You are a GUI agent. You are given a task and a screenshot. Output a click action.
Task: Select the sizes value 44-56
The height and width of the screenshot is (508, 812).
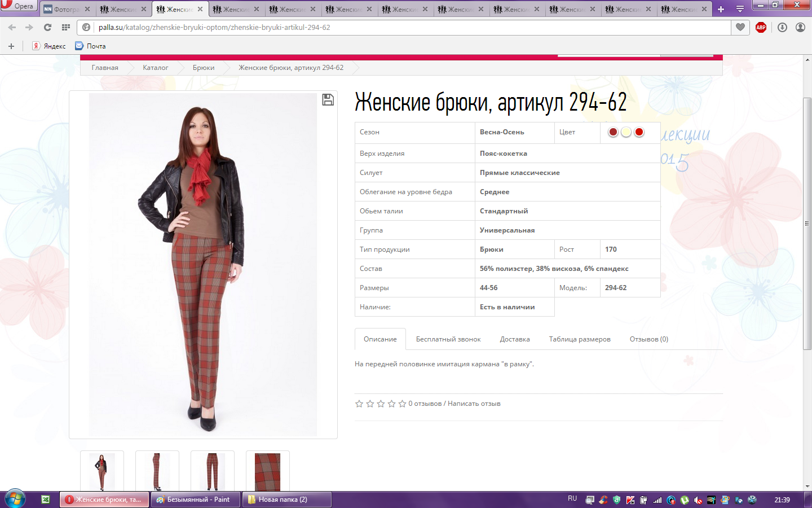point(489,288)
